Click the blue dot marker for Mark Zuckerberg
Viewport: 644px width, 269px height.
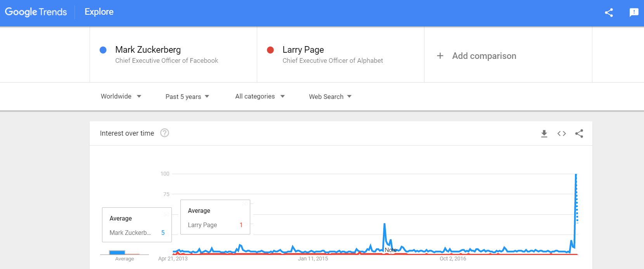pyautogui.click(x=103, y=50)
